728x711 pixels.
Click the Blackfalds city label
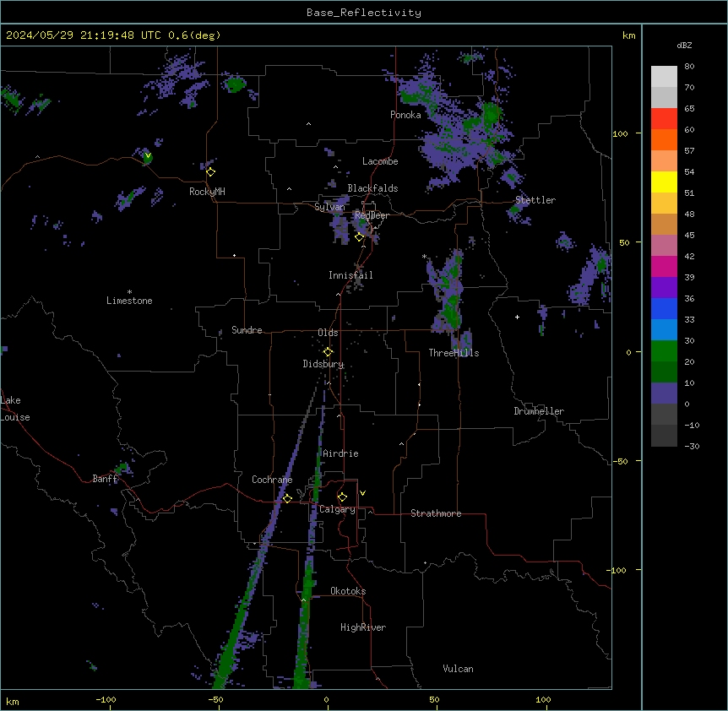click(x=372, y=188)
